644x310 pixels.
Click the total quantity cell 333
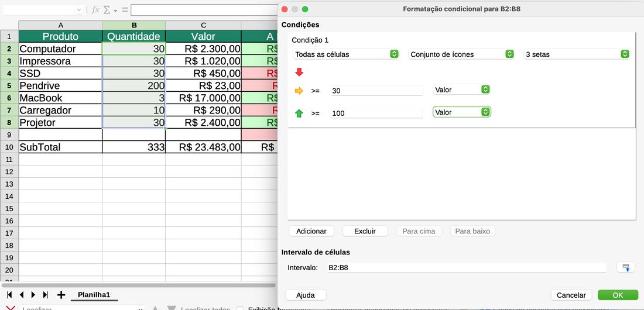tap(133, 147)
